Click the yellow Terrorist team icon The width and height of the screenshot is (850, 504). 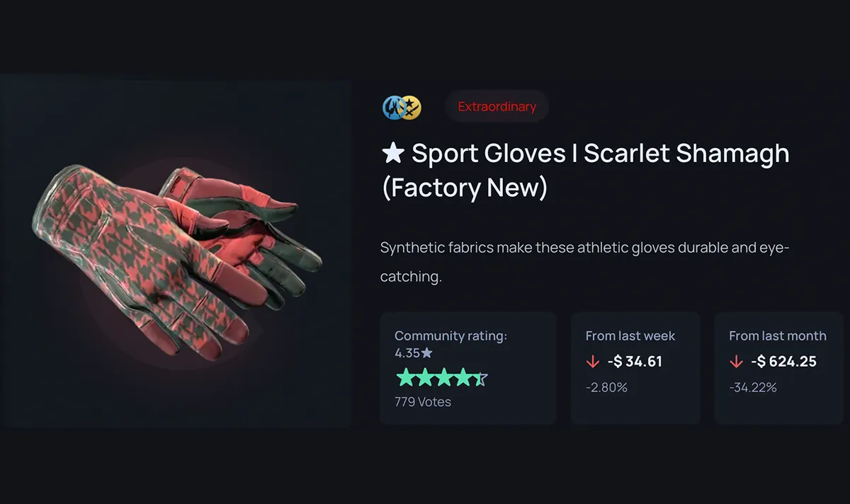(x=412, y=107)
